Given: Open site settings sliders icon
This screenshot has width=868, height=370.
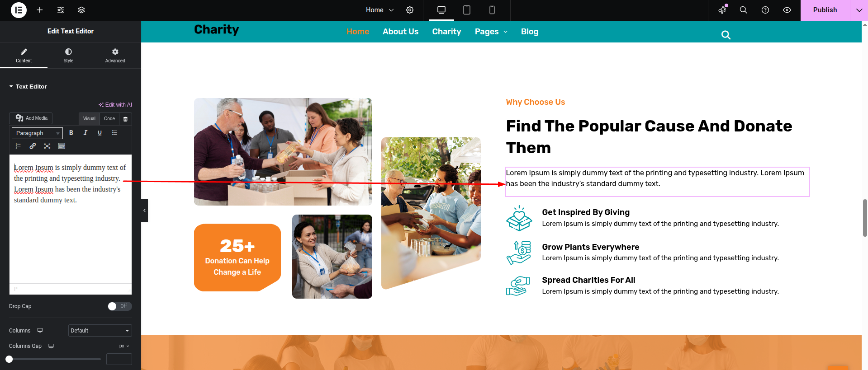Looking at the screenshot, I should (x=61, y=10).
